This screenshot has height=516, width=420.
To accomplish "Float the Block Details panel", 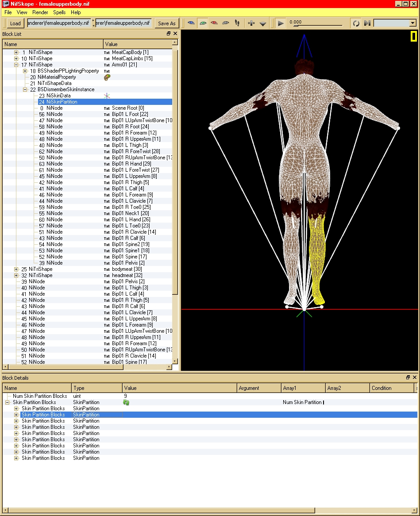I will click(x=408, y=377).
